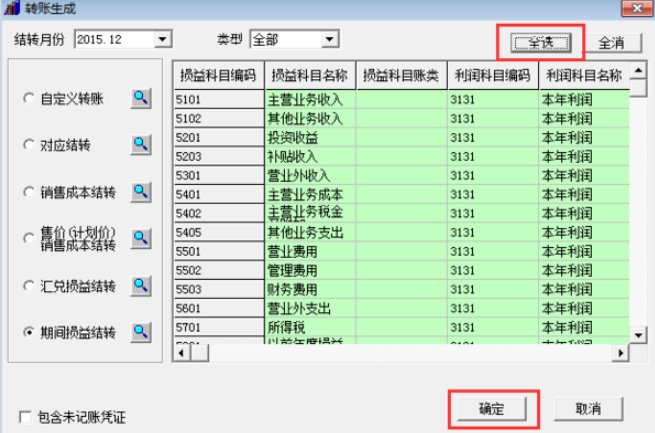The height and width of the screenshot is (433, 655).
Task: Open magnifier settings for 售价(计划价)销售成本结转
Action: coord(141,238)
